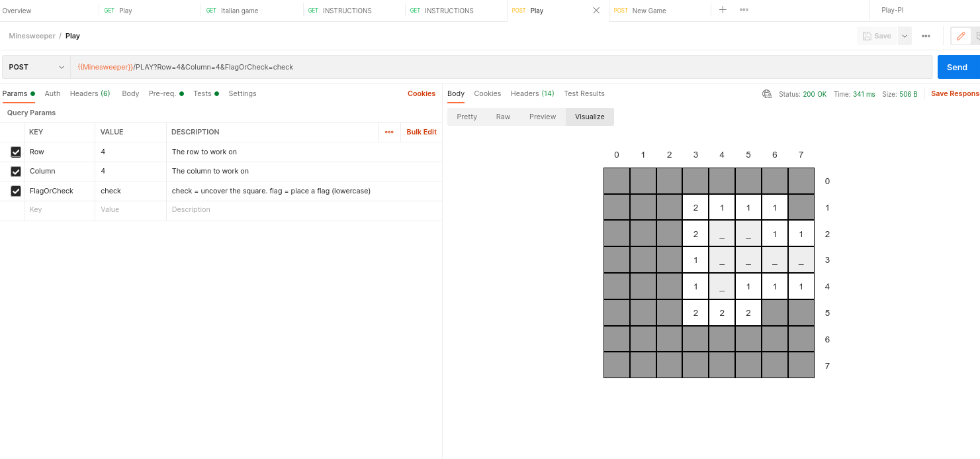This screenshot has height=459, width=980.
Task: Click Bulk Edit for query params
Action: pos(422,132)
